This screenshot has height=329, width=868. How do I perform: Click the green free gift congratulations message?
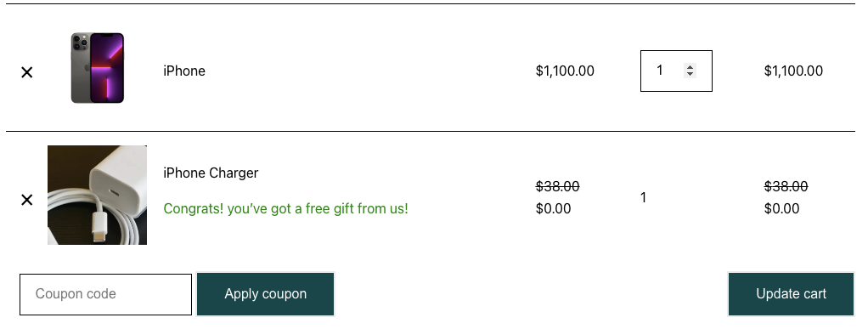point(285,209)
